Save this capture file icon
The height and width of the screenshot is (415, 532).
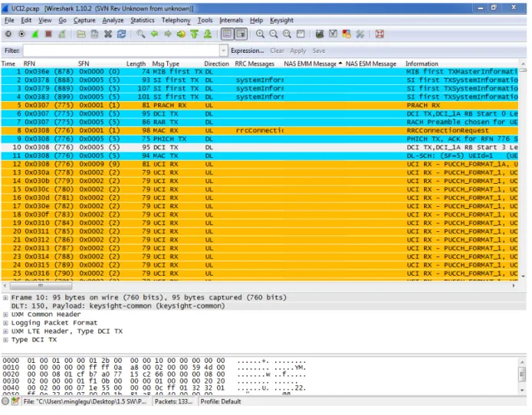(94, 34)
